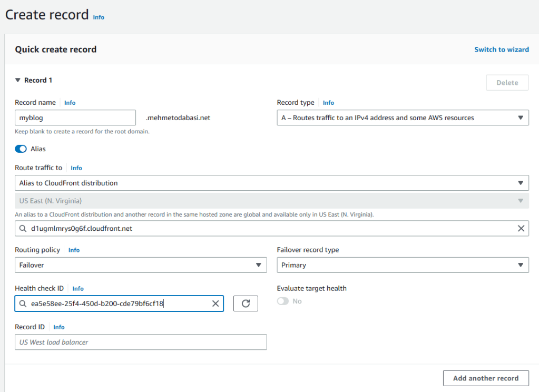
Task: Click the search icon in Health check ID
Action: click(23, 303)
